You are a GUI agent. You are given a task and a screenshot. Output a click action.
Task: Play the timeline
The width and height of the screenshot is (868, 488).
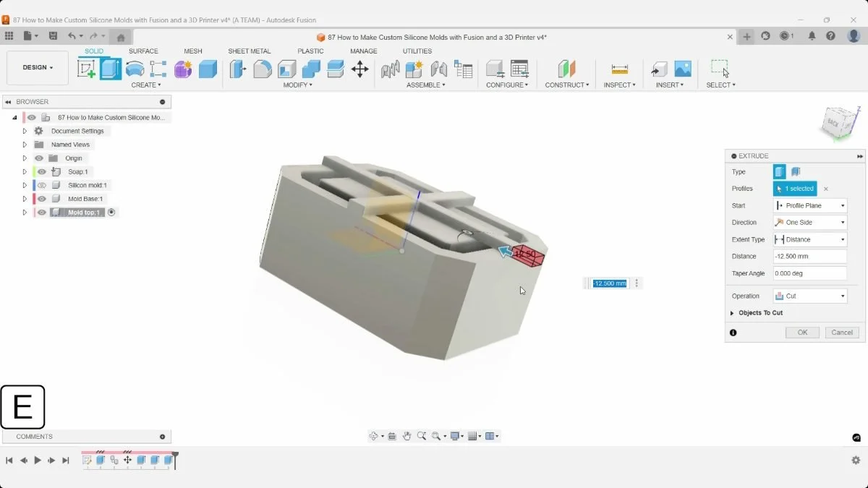(x=38, y=460)
